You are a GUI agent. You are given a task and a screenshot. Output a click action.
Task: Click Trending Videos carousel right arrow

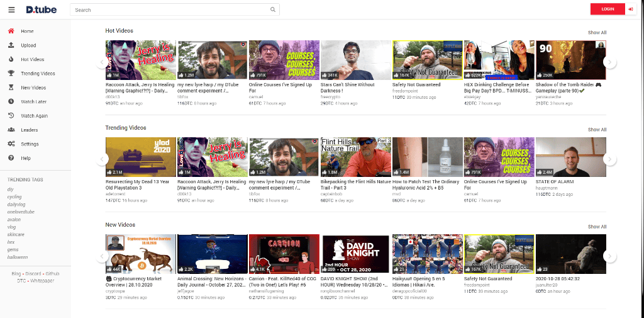pos(610,159)
